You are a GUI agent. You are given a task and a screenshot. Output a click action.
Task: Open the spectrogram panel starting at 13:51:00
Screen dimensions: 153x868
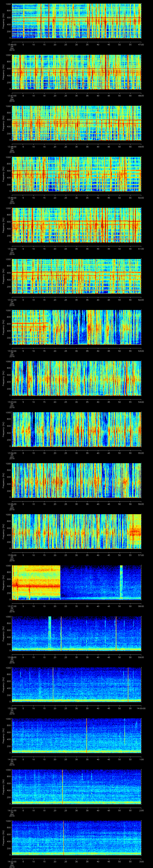77,276
